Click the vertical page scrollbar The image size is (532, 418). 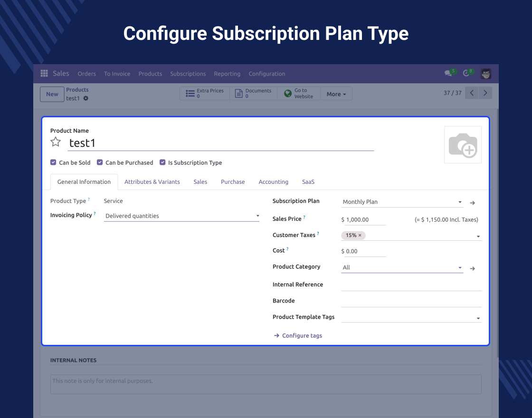(497, 233)
